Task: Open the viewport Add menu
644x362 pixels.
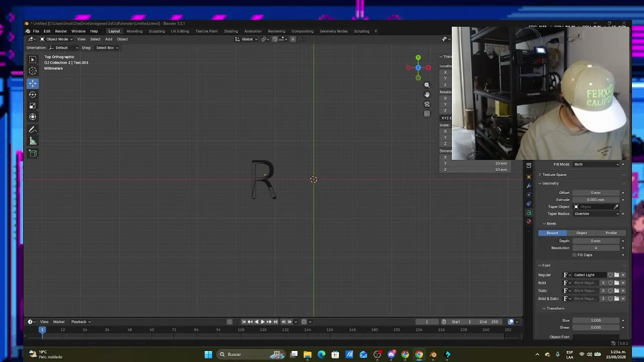Action: point(109,39)
